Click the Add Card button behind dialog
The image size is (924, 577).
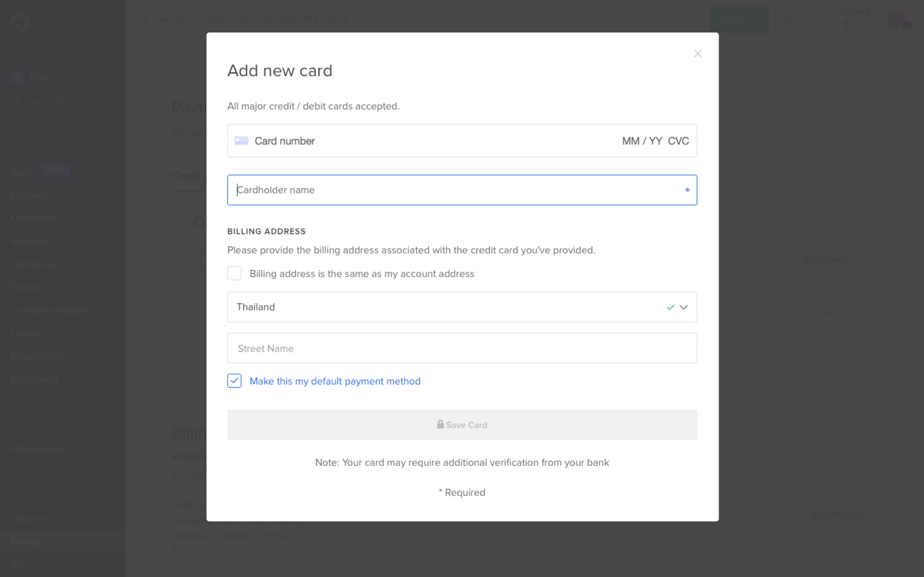pyautogui.click(x=823, y=259)
